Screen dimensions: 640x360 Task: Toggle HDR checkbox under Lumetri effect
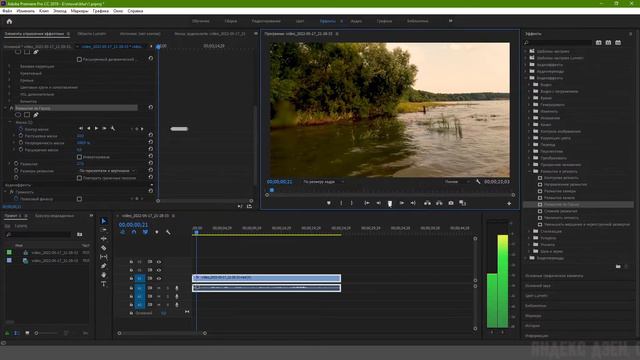tap(79, 60)
